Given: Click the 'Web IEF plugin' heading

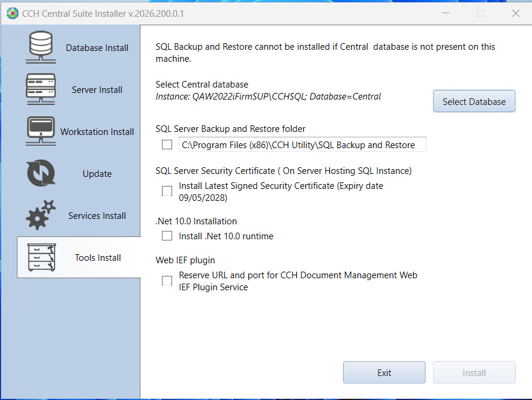Looking at the screenshot, I should pyautogui.click(x=185, y=260).
